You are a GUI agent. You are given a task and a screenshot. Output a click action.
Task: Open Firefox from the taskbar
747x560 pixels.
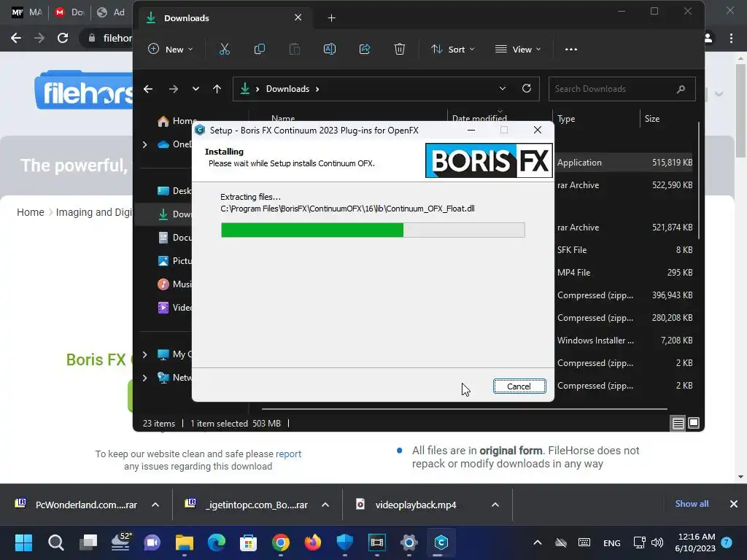coord(312,542)
